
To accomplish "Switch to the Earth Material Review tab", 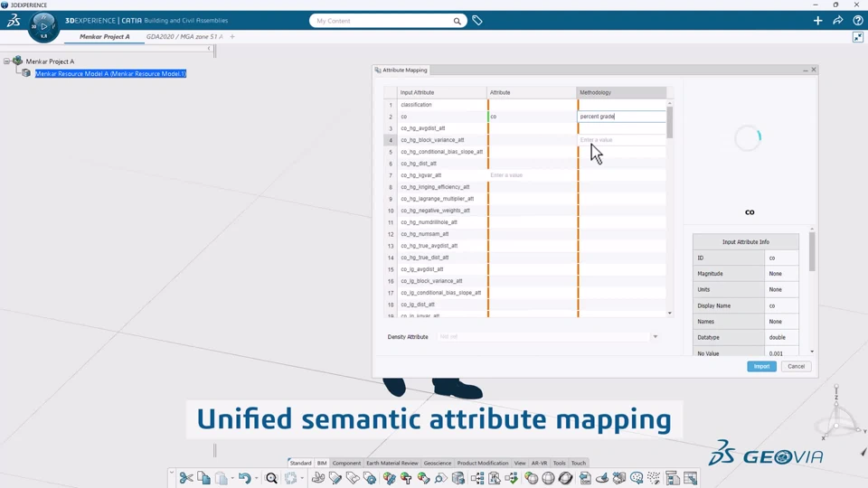I will 392,463.
